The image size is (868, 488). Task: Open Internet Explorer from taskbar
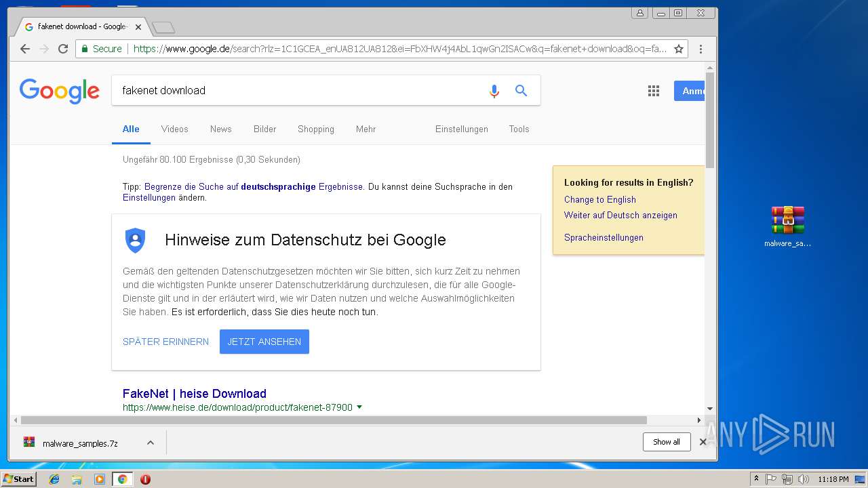(x=54, y=479)
